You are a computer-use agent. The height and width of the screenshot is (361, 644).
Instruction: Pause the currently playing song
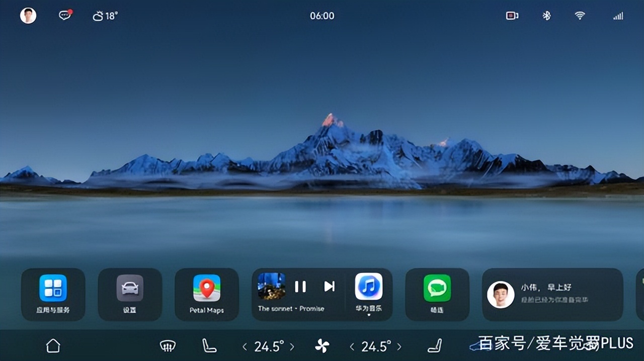[300, 287]
